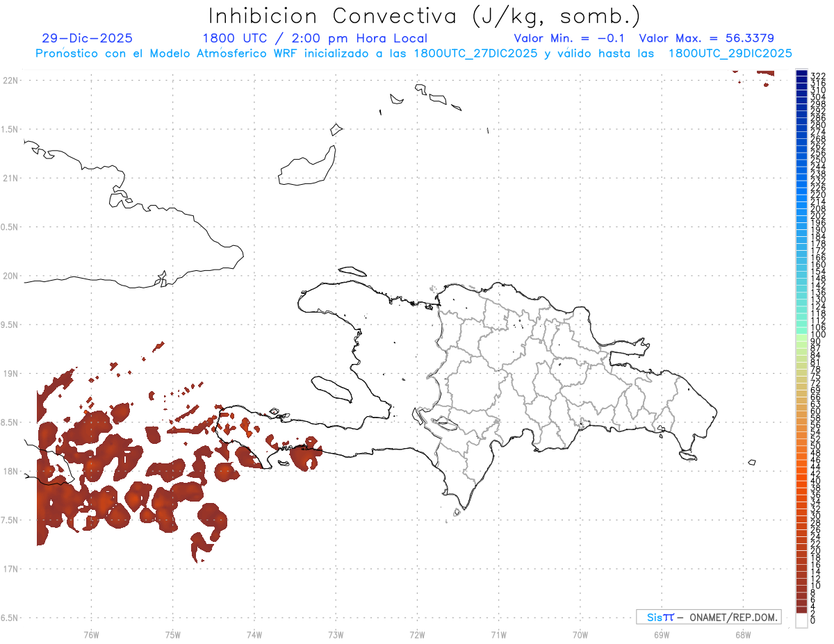Click the colorbar value label '202'

[818, 215]
